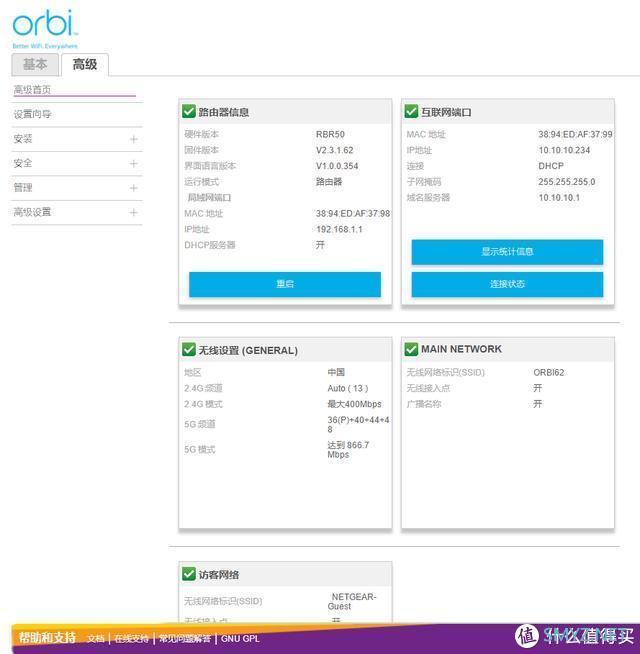The image size is (640, 654).
Task: Click the DHCP connection value
Action: 551,166
